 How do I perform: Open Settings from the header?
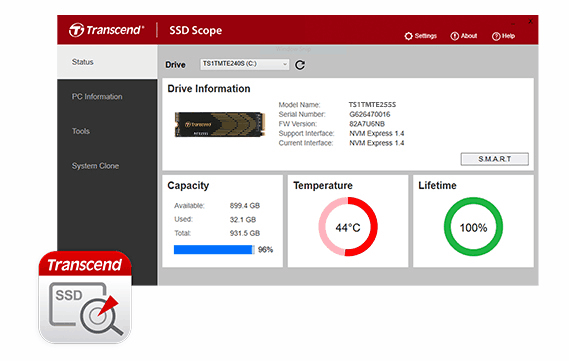pos(420,36)
